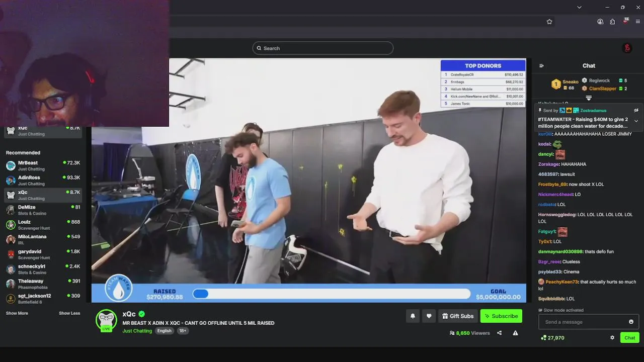Click channel points balance 27,970
Viewport: 644px width, 362px height.
point(552,338)
